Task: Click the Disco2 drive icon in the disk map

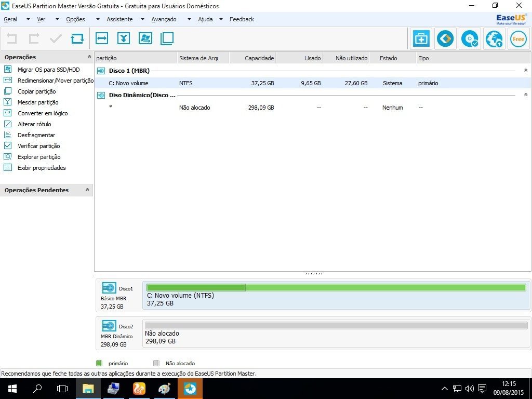Action: pos(109,326)
